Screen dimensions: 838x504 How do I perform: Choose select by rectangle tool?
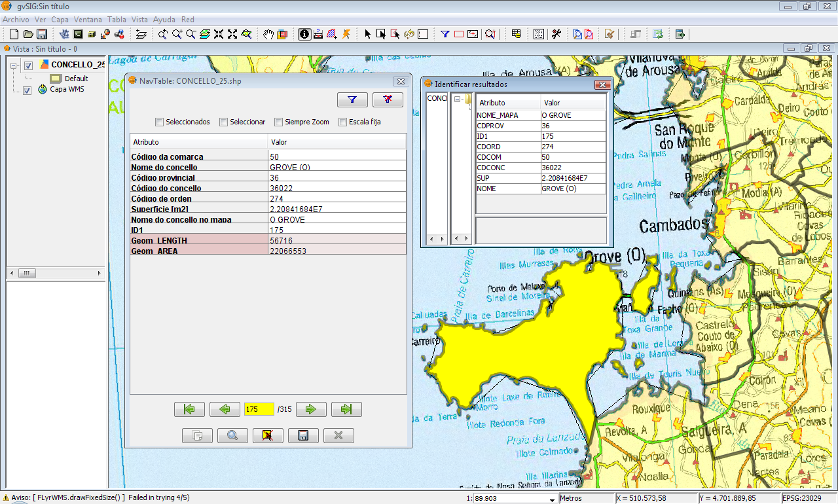pyautogui.click(x=381, y=34)
